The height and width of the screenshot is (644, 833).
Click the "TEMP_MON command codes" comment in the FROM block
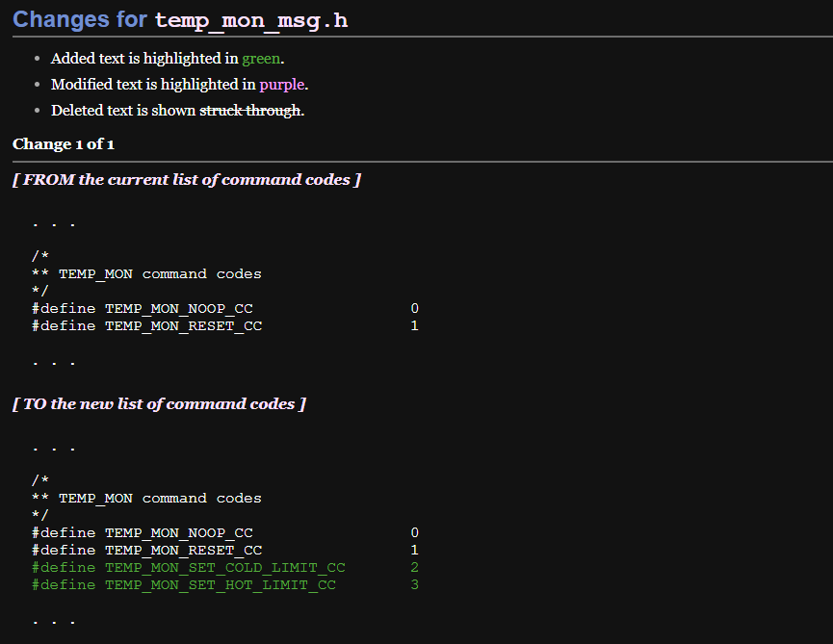tap(160, 274)
